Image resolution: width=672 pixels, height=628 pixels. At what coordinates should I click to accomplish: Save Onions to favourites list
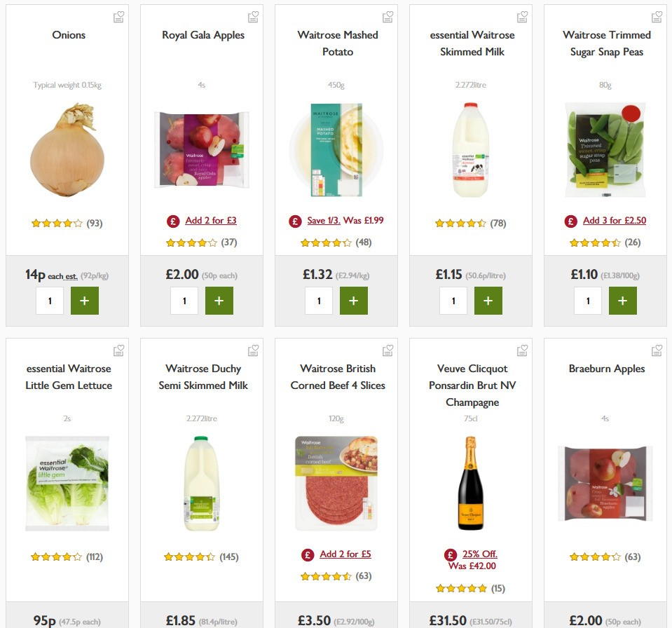118,15
